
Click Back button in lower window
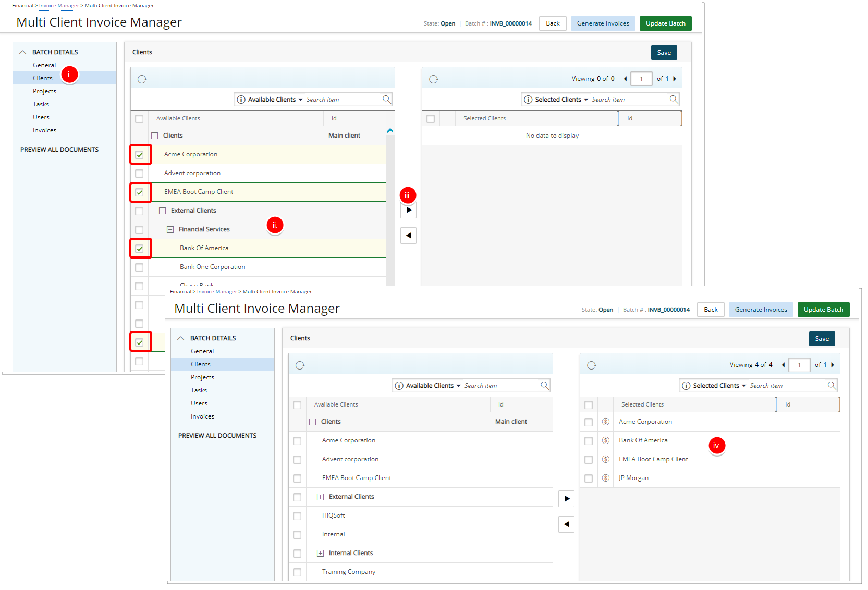click(711, 310)
